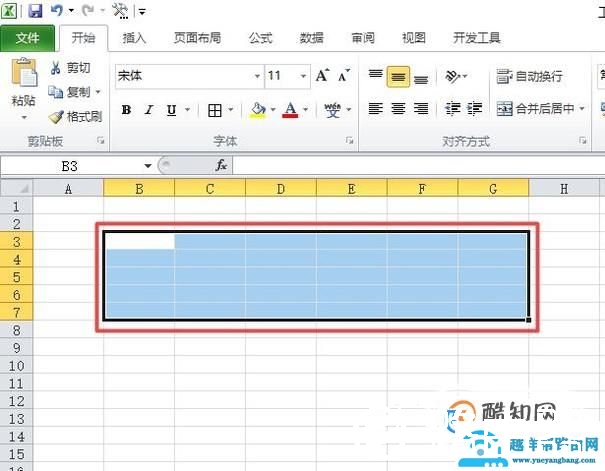Viewport: 605px width, 471px height.
Task: Click the Undo arrow icon
Action: [56, 10]
